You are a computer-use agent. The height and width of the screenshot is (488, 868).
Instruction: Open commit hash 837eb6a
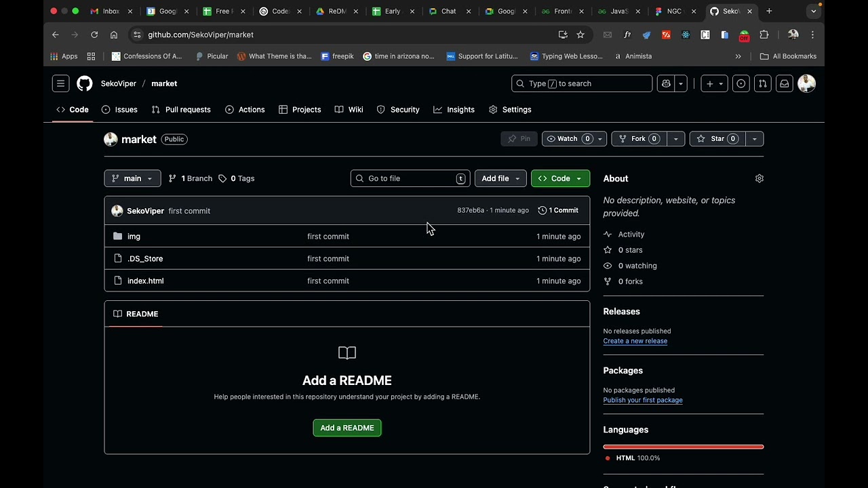(x=471, y=210)
